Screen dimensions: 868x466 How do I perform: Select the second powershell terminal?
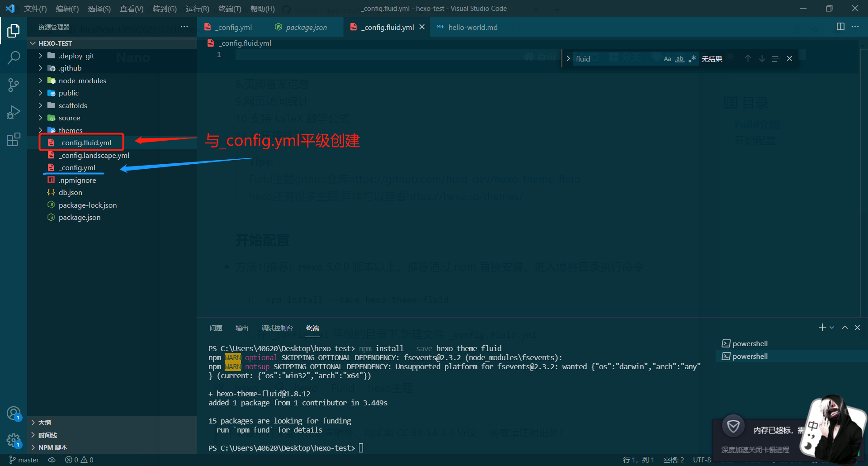792,356
